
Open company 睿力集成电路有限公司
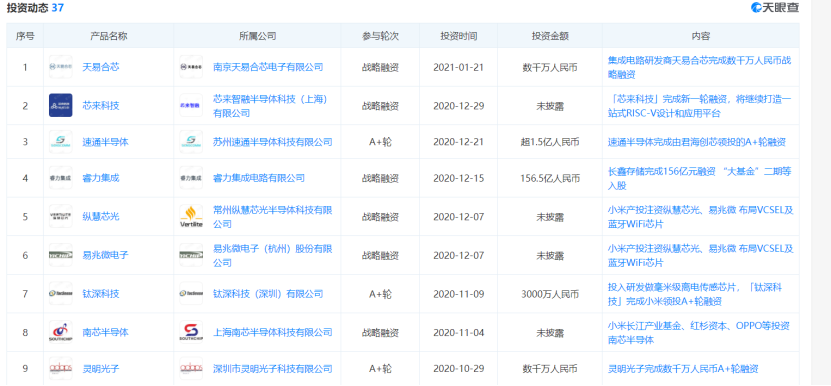259,178
